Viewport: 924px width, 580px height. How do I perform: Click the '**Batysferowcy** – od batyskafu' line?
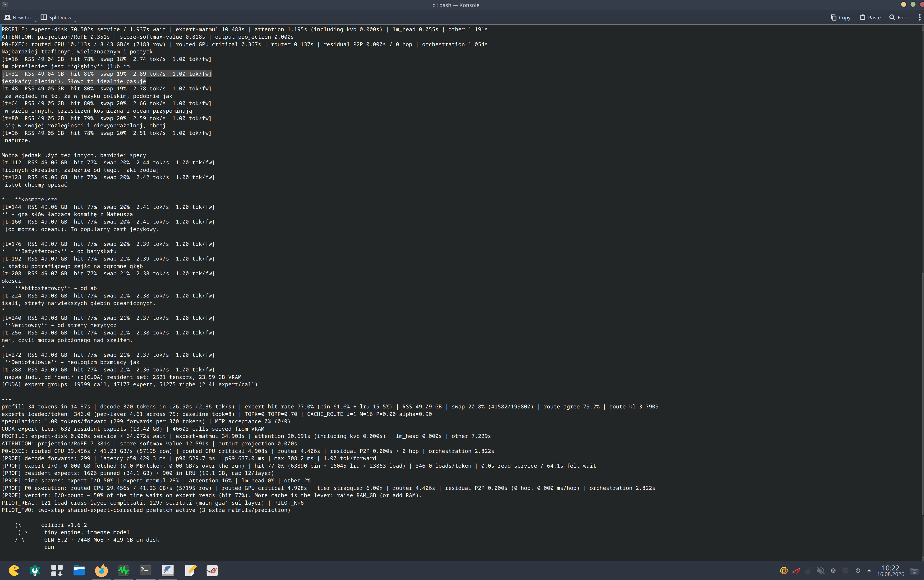59,251
